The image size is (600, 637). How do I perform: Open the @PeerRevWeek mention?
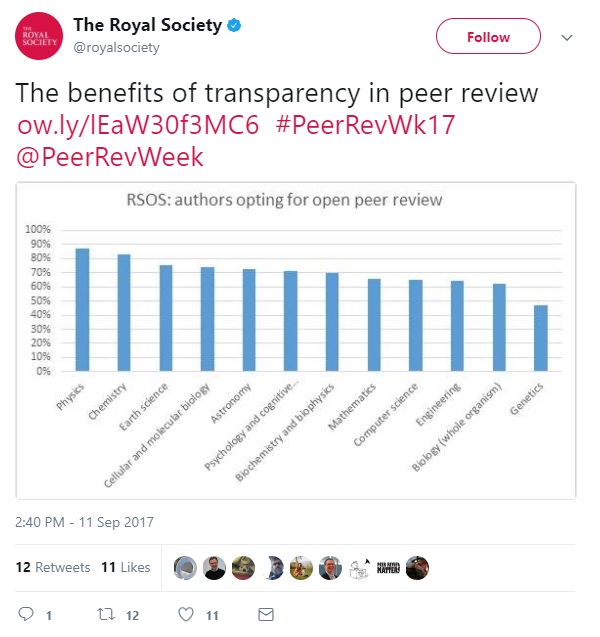pyautogui.click(x=110, y=157)
